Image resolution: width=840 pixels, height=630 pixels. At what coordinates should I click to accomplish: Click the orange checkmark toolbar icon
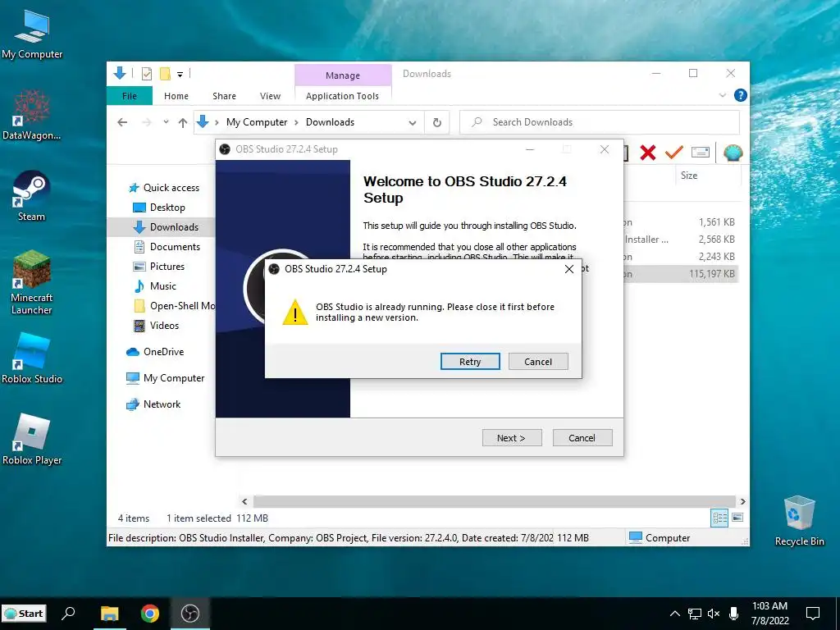674,153
